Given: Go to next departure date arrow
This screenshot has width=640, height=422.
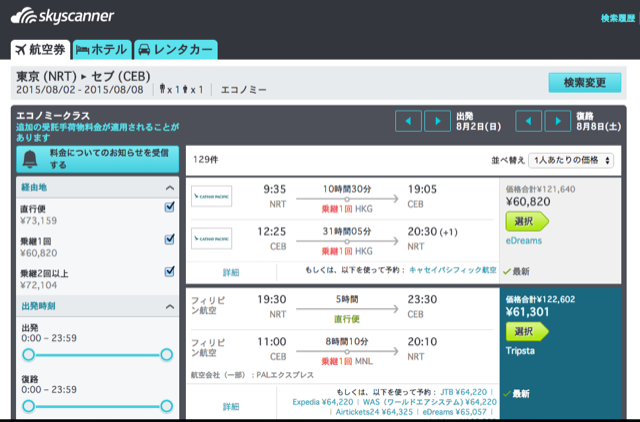Looking at the screenshot, I should tap(438, 121).
